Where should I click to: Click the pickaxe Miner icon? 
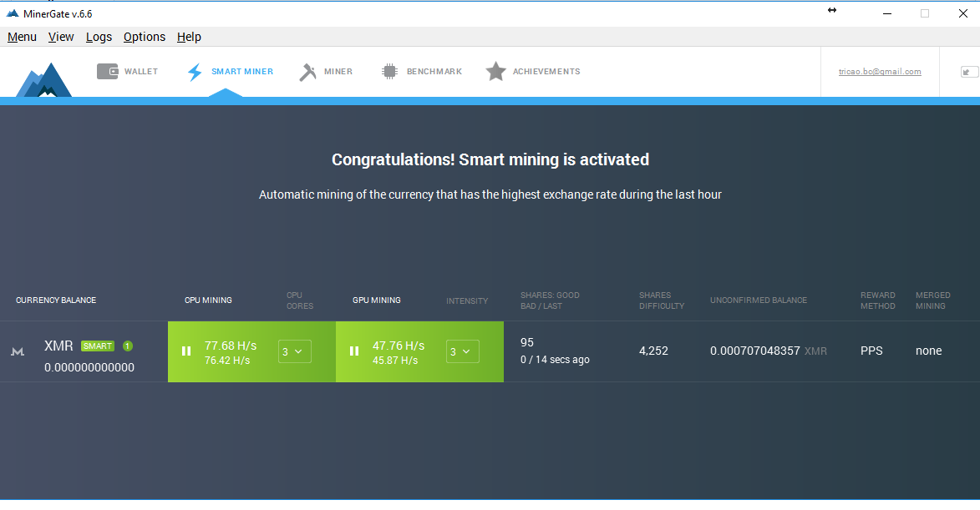[x=307, y=72]
